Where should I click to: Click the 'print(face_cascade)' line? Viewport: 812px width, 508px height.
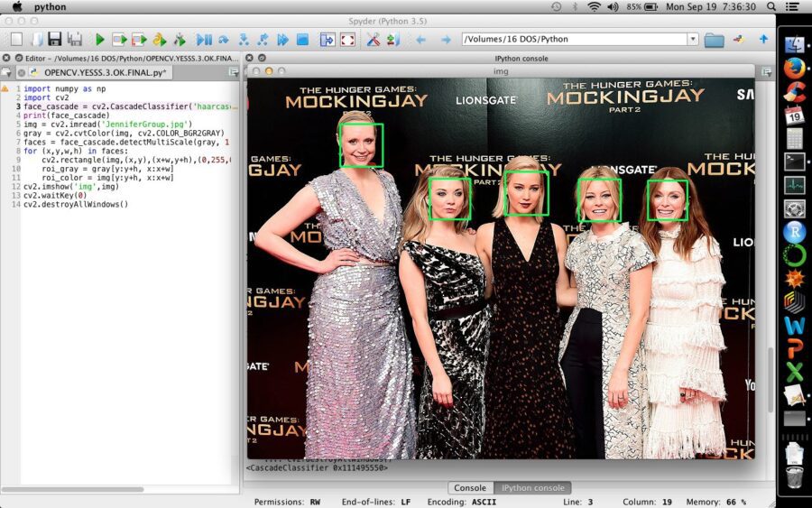pyautogui.click(x=66, y=115)
